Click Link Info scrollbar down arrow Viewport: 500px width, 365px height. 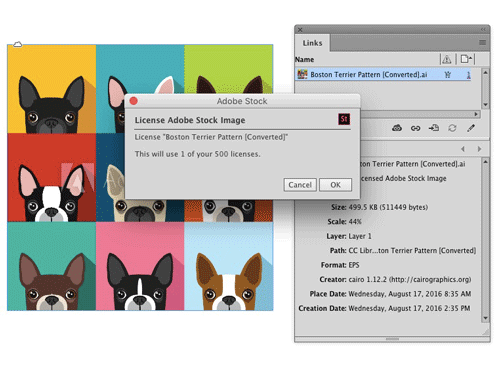pos(486,318)
